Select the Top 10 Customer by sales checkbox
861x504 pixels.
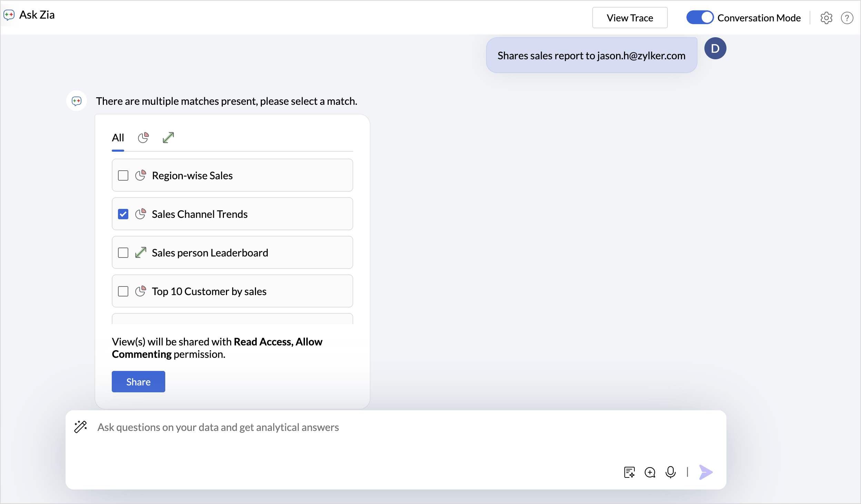123,291
